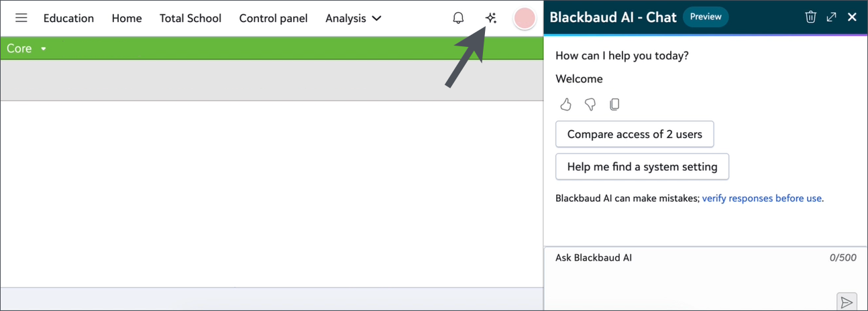Give thumbs down to the Welcome response

pyautogui.click(x=590, y=104)
